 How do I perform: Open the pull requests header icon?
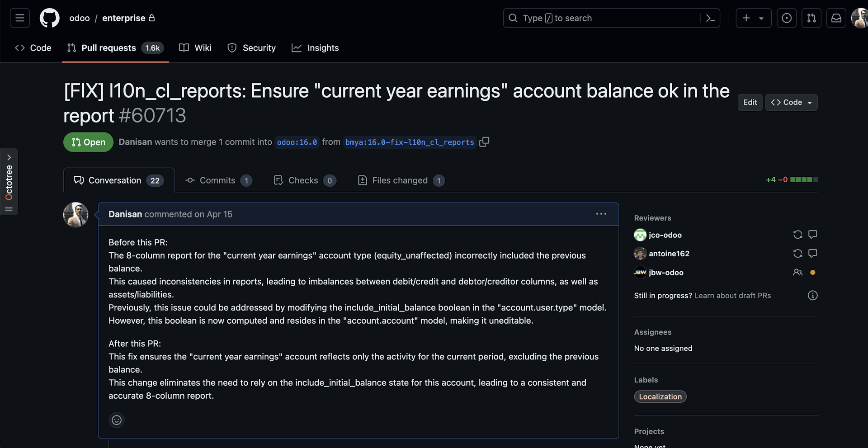pyautogui.click(x=811, y=18)
